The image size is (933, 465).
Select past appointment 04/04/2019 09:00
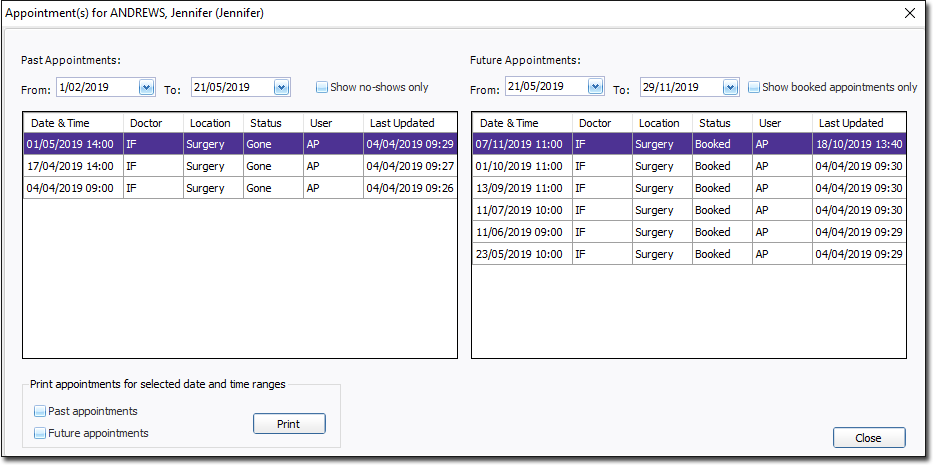[71, 188]
